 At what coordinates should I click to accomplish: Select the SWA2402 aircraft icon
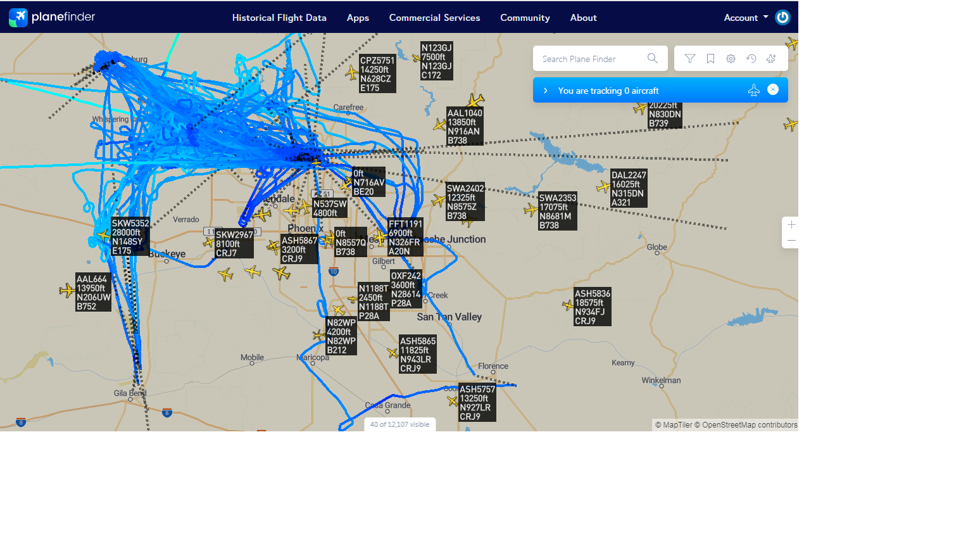click(x=439, y=201)
